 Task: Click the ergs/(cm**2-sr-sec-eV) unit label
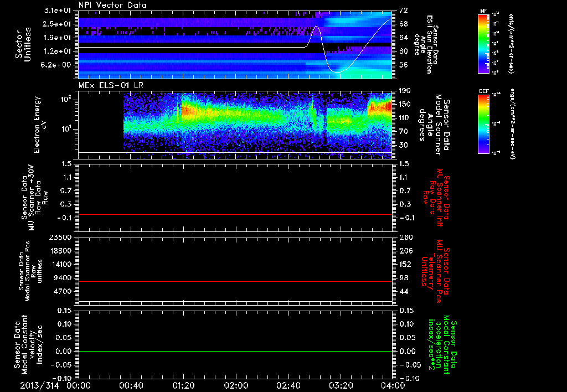512,124
